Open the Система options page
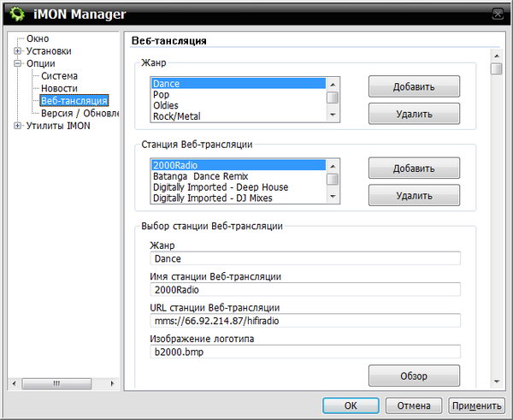The height and width of the screenshot is (420, 513). 59,76
